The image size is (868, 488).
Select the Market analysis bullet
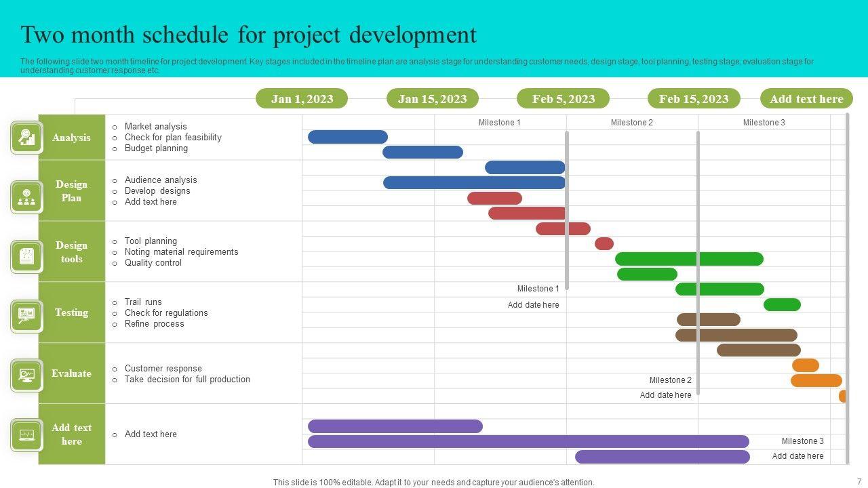click(x=155, y=127)
